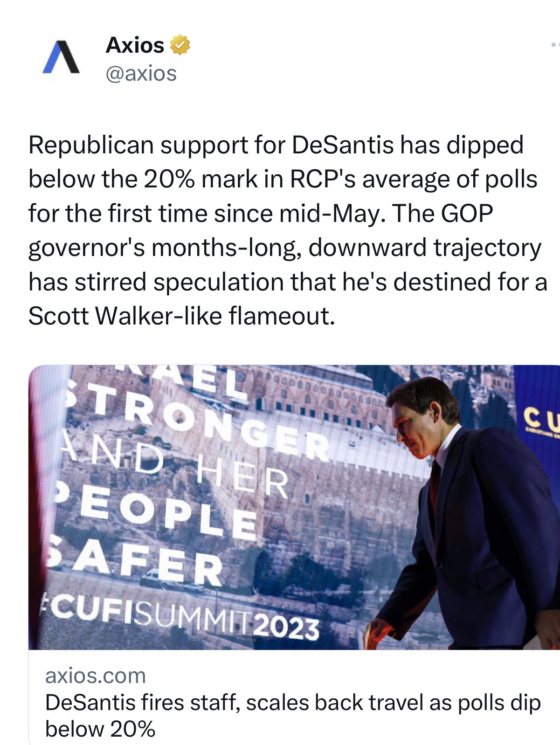Image resolution: width=560 pixels, height=745 pixels.
Task: Click the @axios handle
Action: [141, 74]
